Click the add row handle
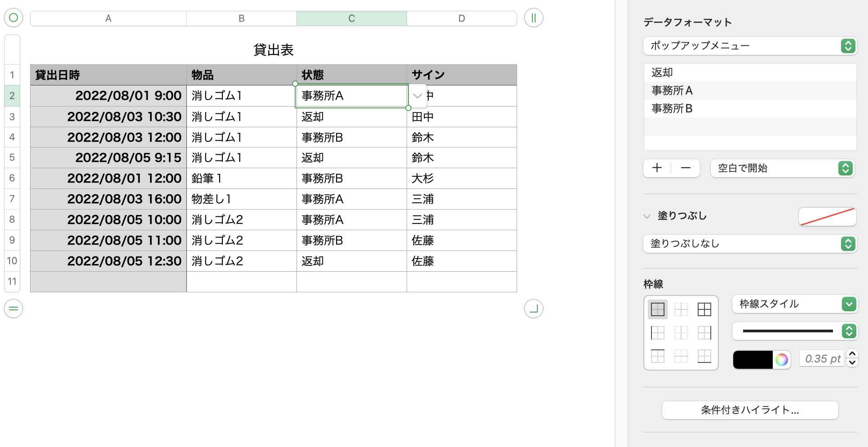 tap(13, 308)
